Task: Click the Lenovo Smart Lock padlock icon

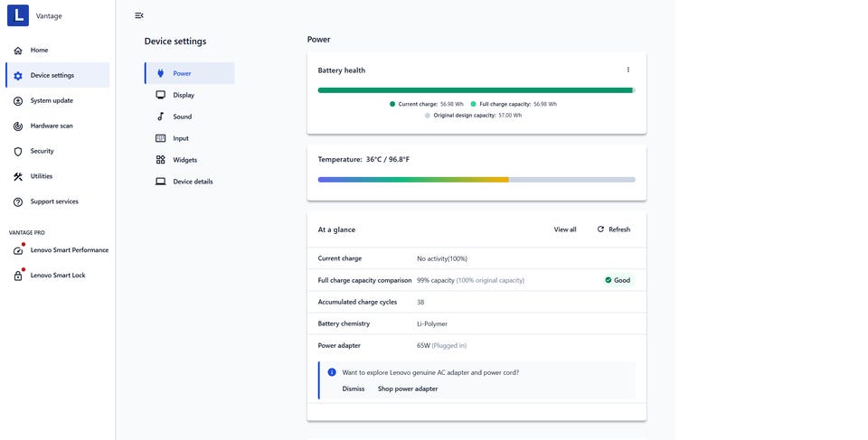Action: coord(18,276)
